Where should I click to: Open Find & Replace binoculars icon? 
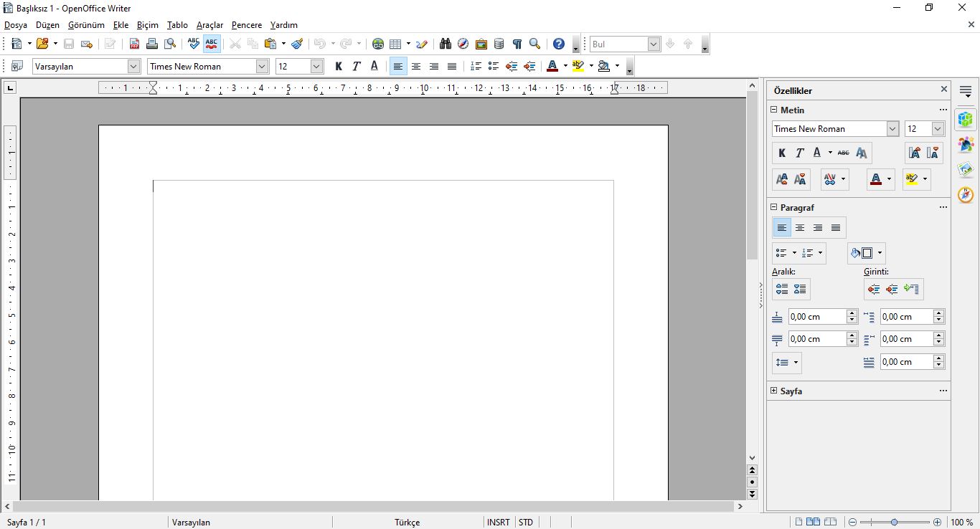(x=446, y=44)
